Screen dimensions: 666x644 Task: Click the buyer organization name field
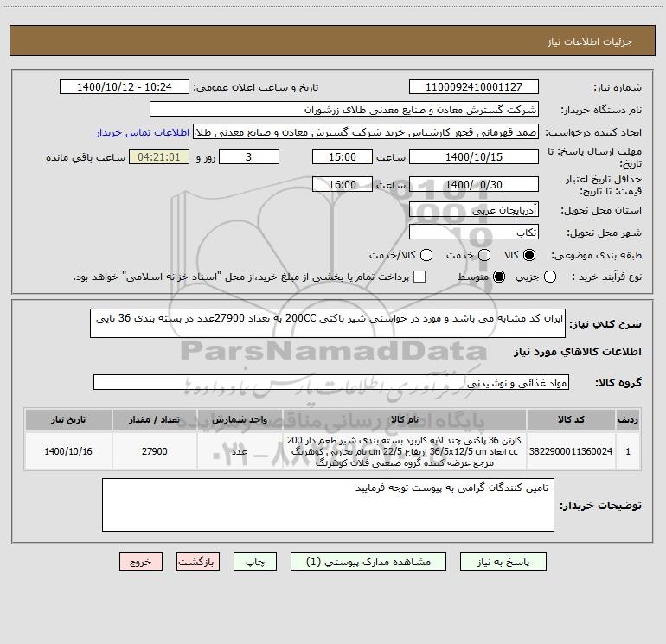(x=344, y=109)
